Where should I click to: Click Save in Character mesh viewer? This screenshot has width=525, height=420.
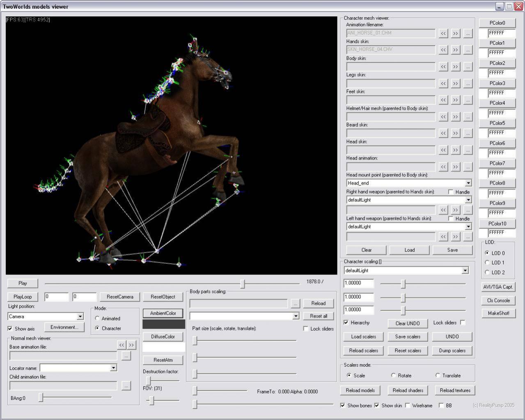coord(452,250)
